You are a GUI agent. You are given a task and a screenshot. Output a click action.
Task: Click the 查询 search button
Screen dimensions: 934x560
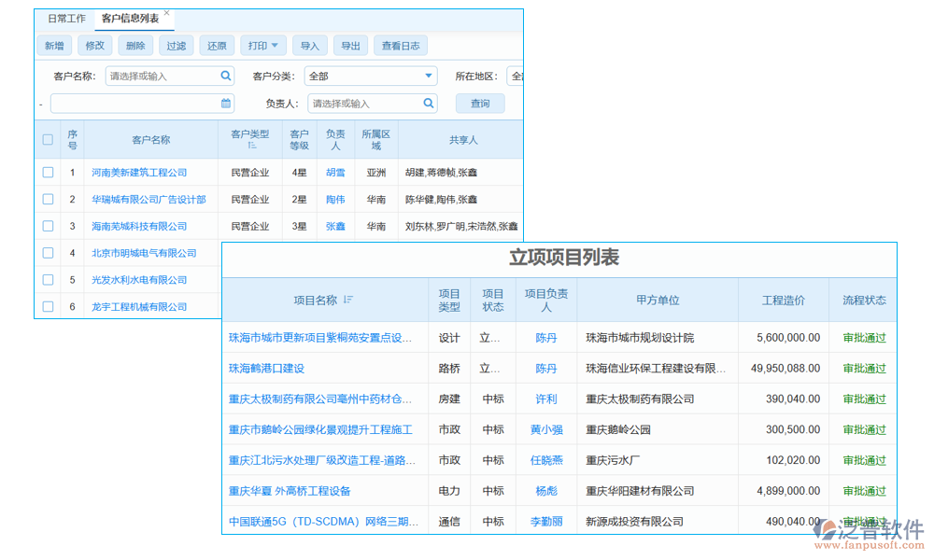480,104
